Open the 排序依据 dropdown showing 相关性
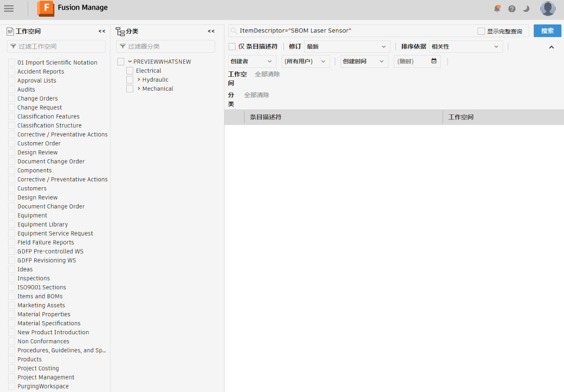 466,46
